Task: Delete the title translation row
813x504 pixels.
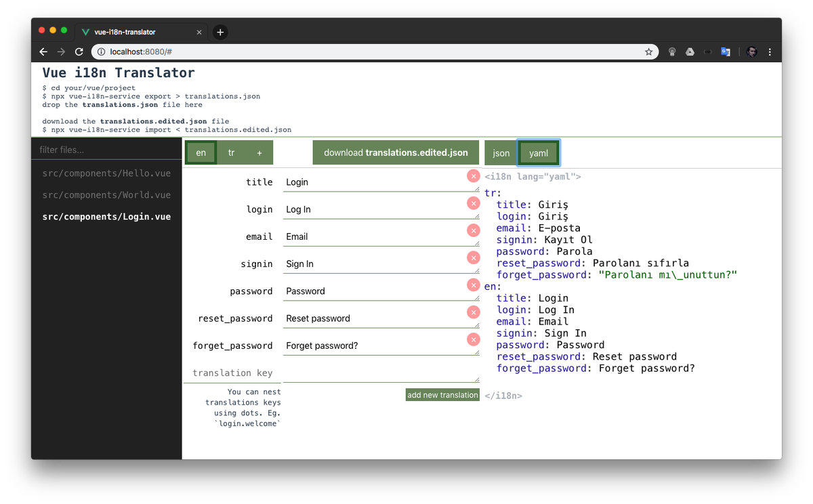Action: click(x=474, y=176)
